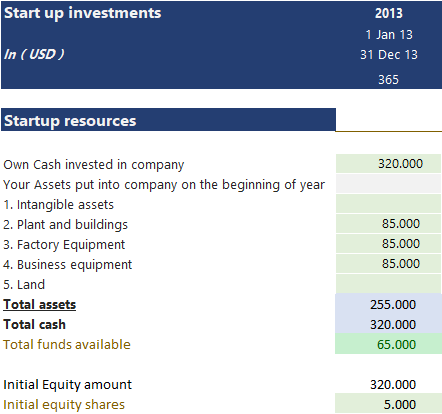Select the Factory Equipment 85.000 cell

pos(388,244)
